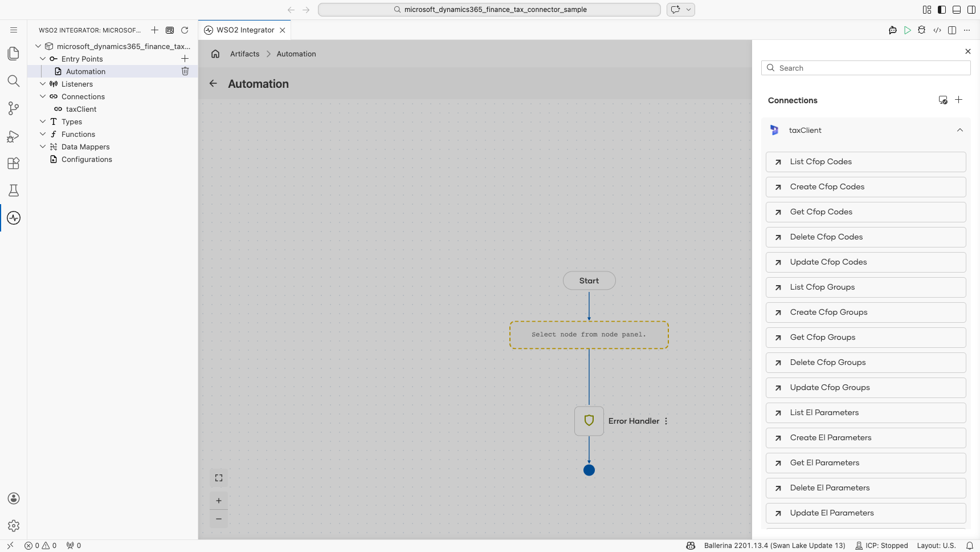Image resolution: width=980 pixels, height=552 pixels.
Task: Choose the Delete Cfop Groups action
Action: tap(865, 363)
